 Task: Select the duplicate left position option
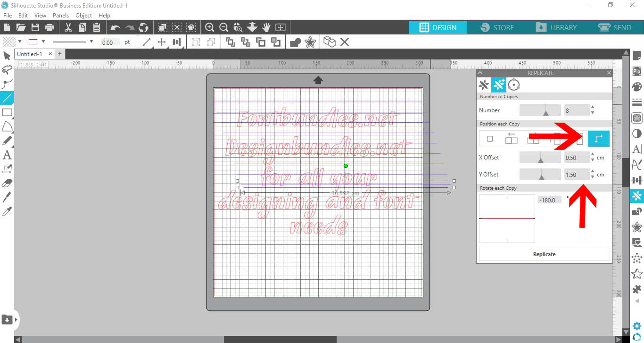click(511, 139)
